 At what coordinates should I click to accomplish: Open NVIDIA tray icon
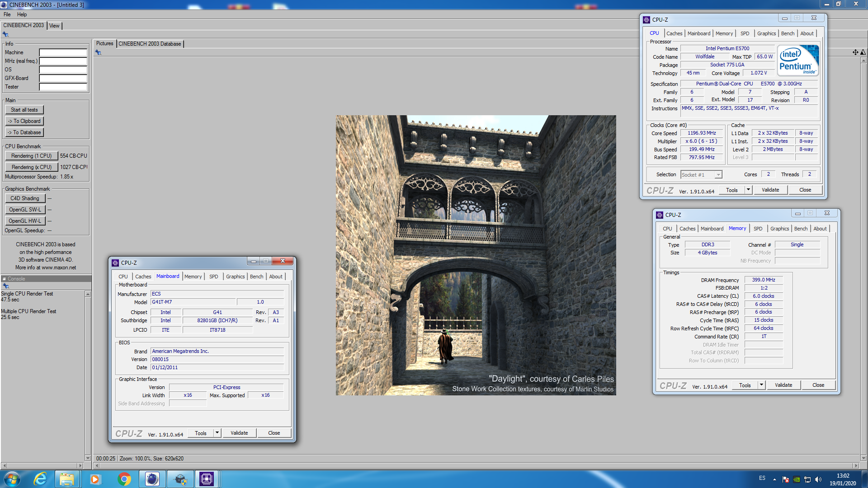[x=797, y=479]
